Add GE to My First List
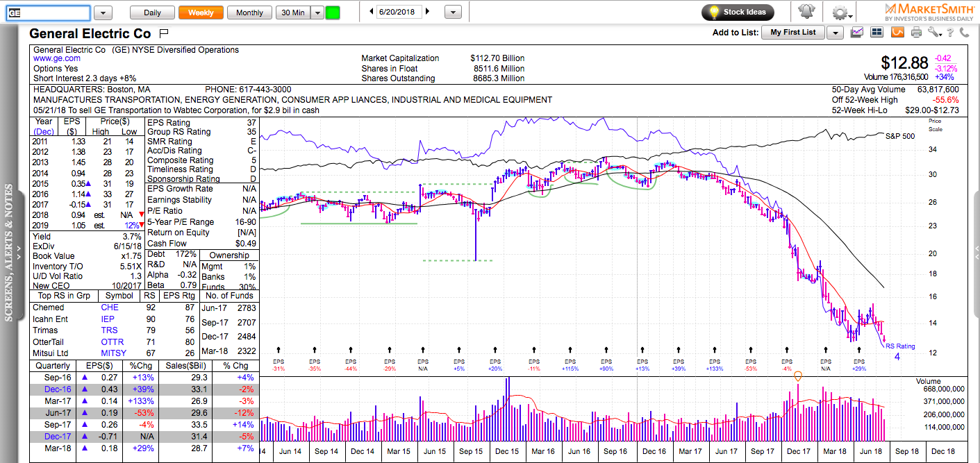This screenshot has height=463, width=980. click(792, 33)
